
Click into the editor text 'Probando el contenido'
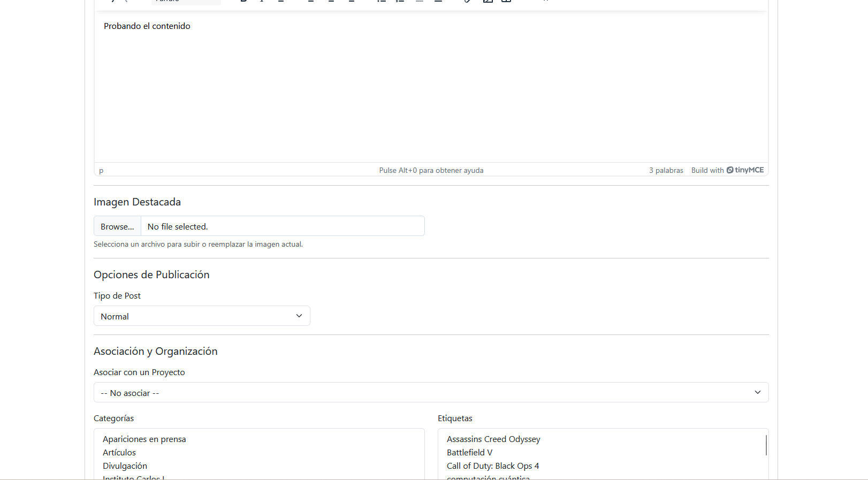147,26
